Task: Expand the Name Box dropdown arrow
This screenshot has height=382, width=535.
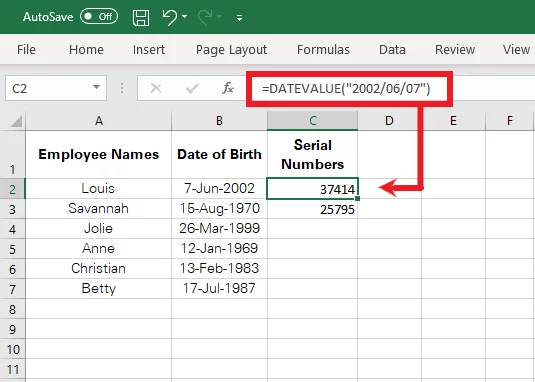Action: pos(97,87)
